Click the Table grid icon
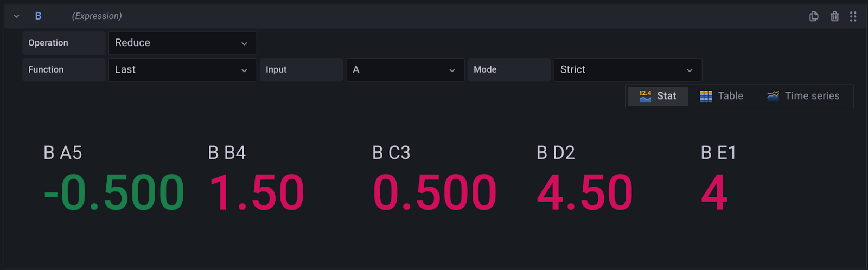The image size is (868, 270). [706, 97]
